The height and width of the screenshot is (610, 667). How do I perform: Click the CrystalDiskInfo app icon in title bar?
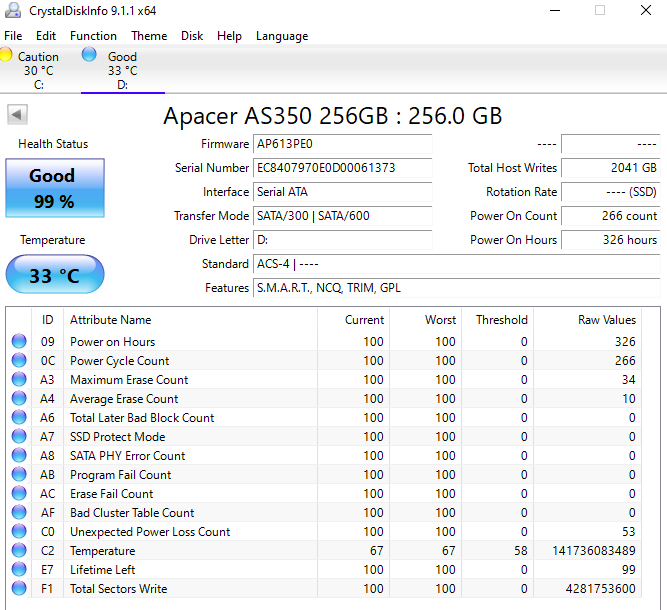pos(13,10)
